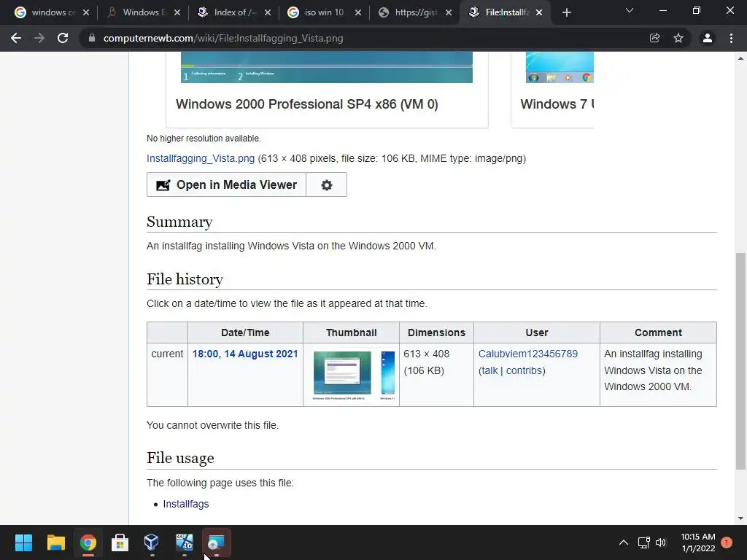This screenshot has height=560, width=747.
Task: Click the scrollbar up arrow
Action: 740,58
